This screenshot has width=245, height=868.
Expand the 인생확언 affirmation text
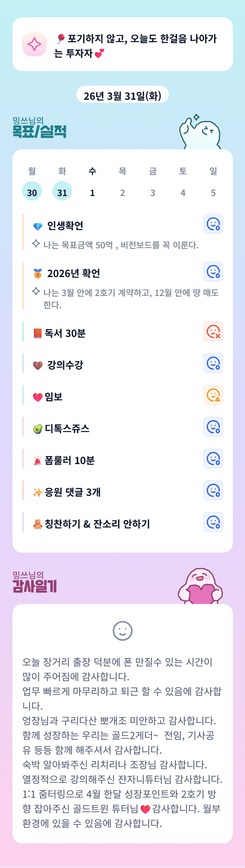click(x=121, y=245)
